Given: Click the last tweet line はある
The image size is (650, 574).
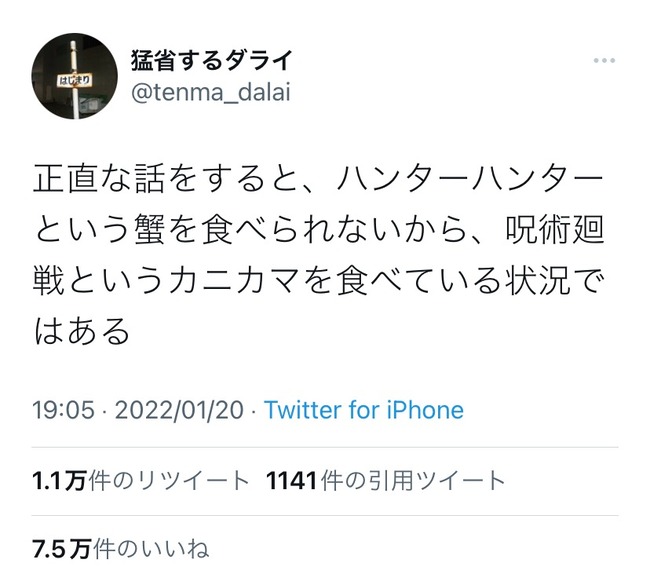Looking at the screenshot, I should (82, 332).
